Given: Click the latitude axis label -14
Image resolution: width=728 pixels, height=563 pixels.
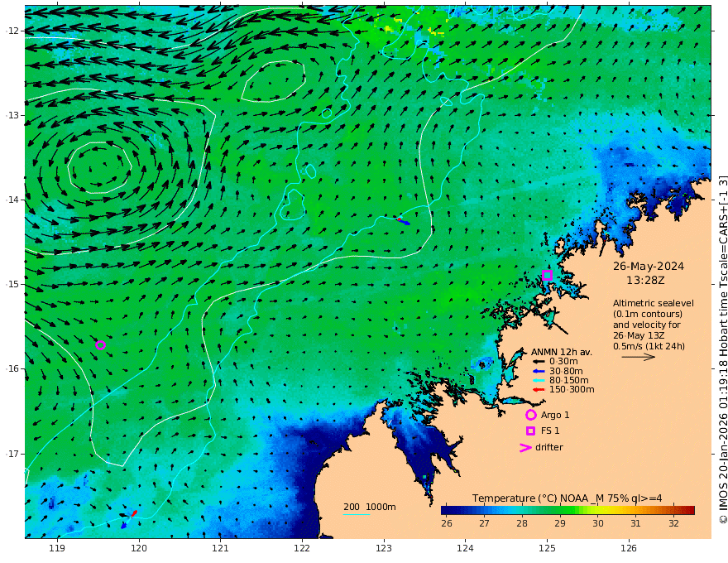Looking at the screenshot, I should (12, 200).
